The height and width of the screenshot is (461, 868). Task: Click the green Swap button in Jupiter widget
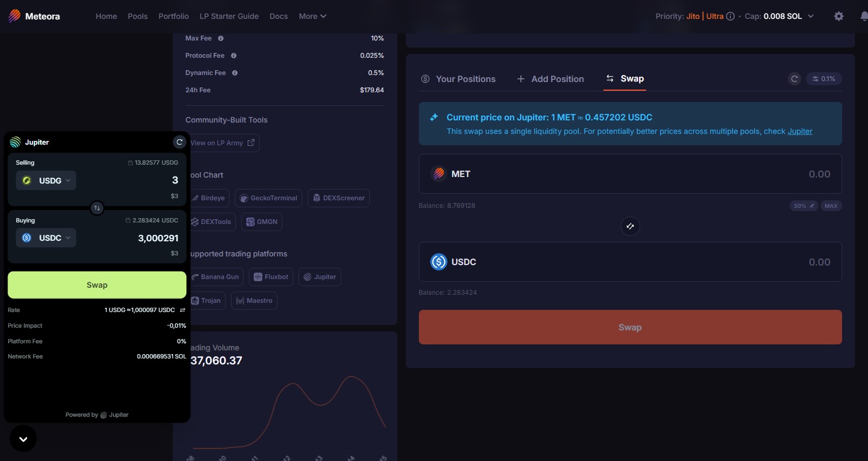point(97,285)
